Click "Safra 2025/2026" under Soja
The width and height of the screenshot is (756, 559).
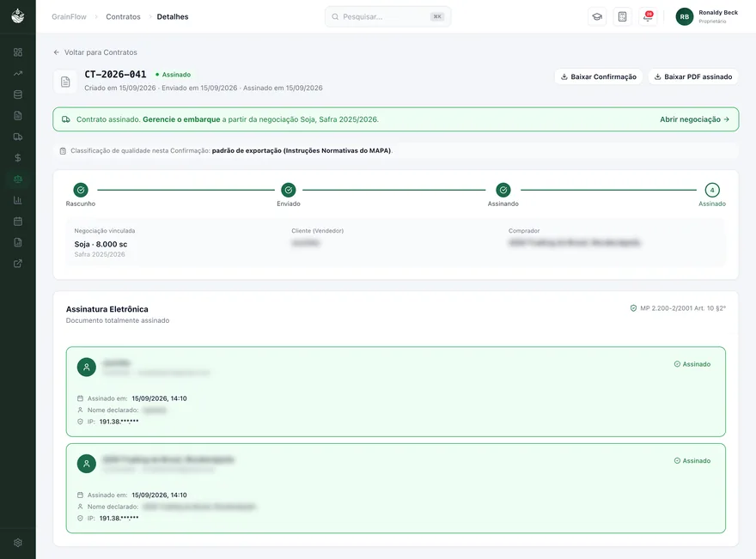point(100,254)
